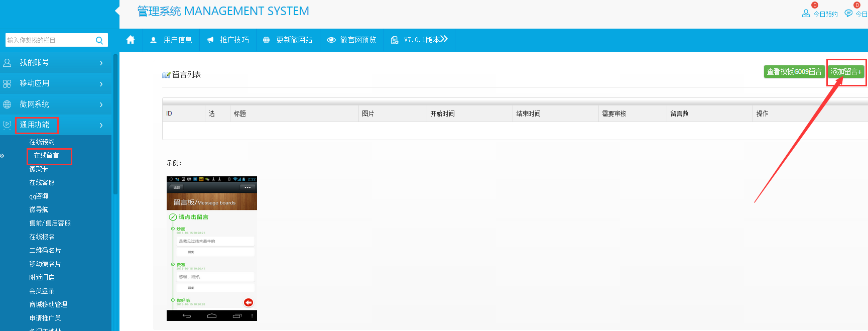
Task: Click the 移动应用 sidebar icon
Action: point(7,84)
